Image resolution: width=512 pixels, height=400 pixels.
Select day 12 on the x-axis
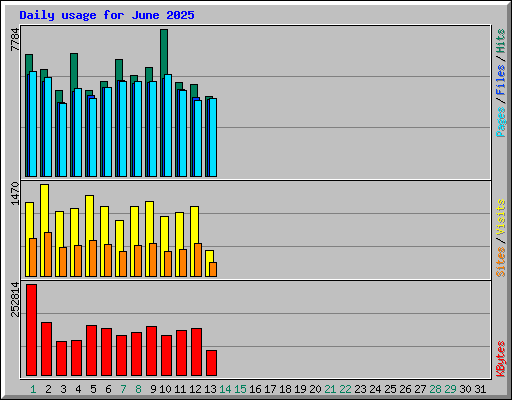pos(195,389)
